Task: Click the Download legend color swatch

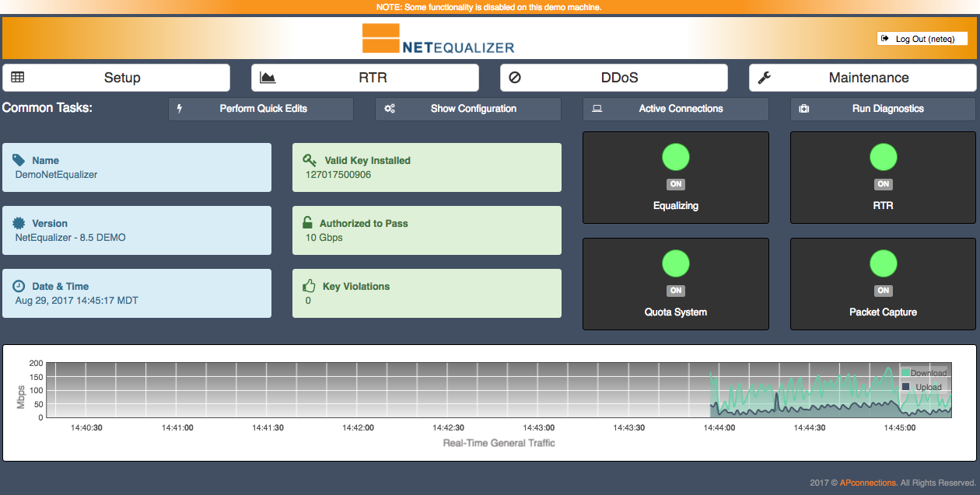Action: (905, 373)
